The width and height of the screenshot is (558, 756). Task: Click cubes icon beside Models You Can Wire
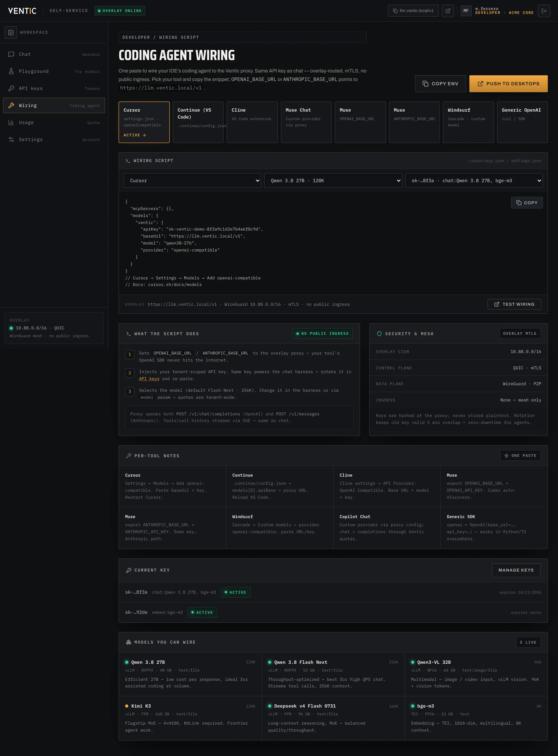[x=128, y=642]
